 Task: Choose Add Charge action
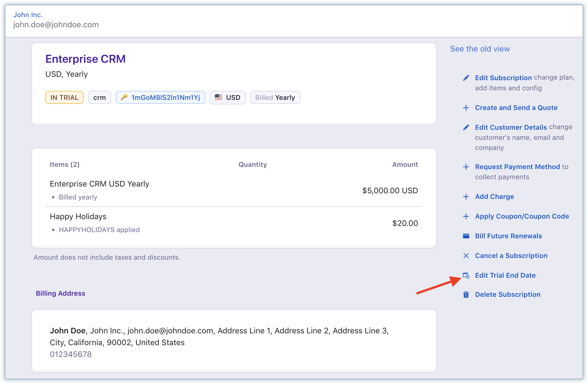[495, 197]
